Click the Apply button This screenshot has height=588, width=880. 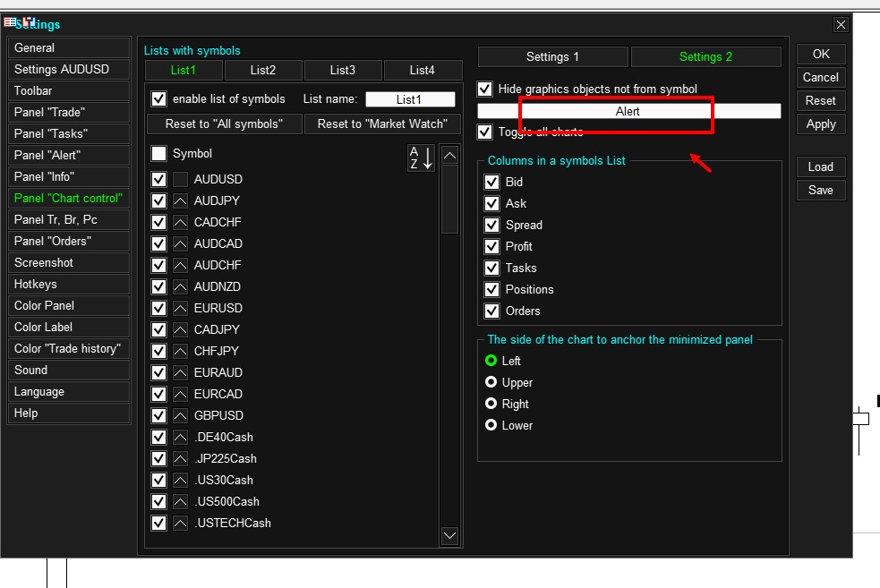(821, 124)
